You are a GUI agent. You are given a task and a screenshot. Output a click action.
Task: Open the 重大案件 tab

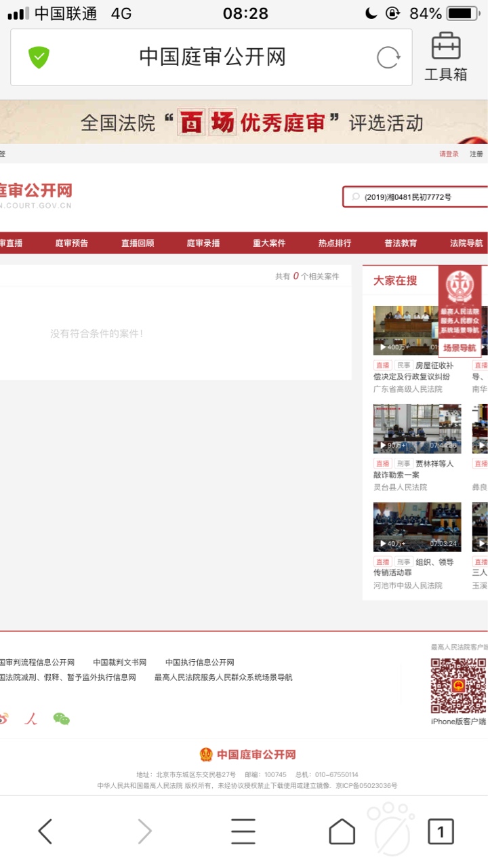[x=269, y=243]
